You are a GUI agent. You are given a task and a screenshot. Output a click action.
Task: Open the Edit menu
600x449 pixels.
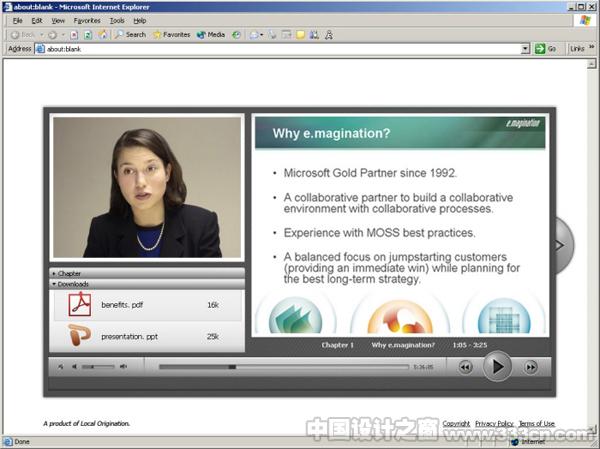[x=37, y=21]
